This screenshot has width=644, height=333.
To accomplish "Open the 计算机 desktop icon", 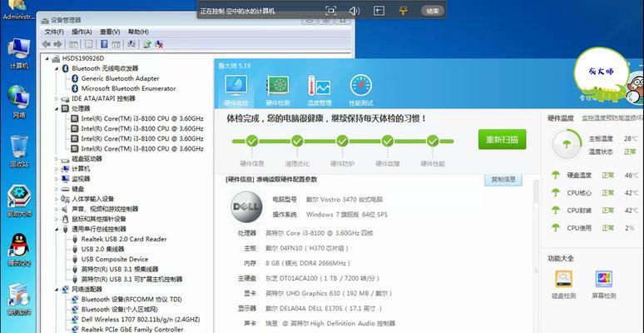I will (x=18, y=53).
